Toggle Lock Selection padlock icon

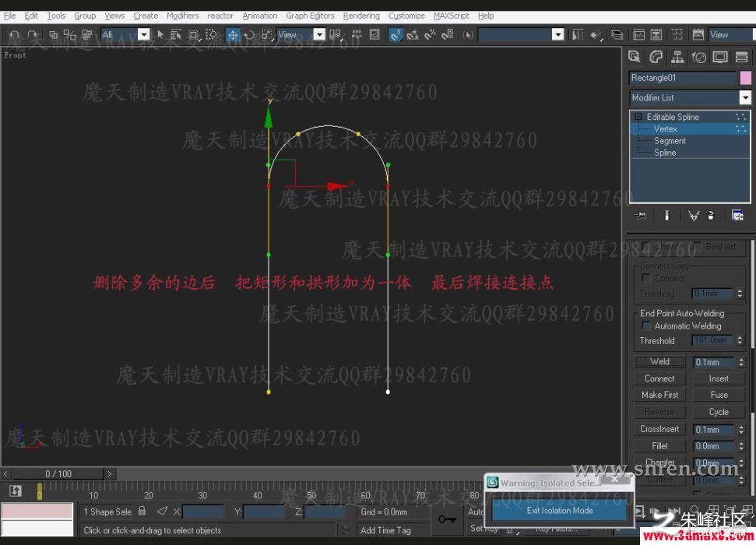(142, 510)
